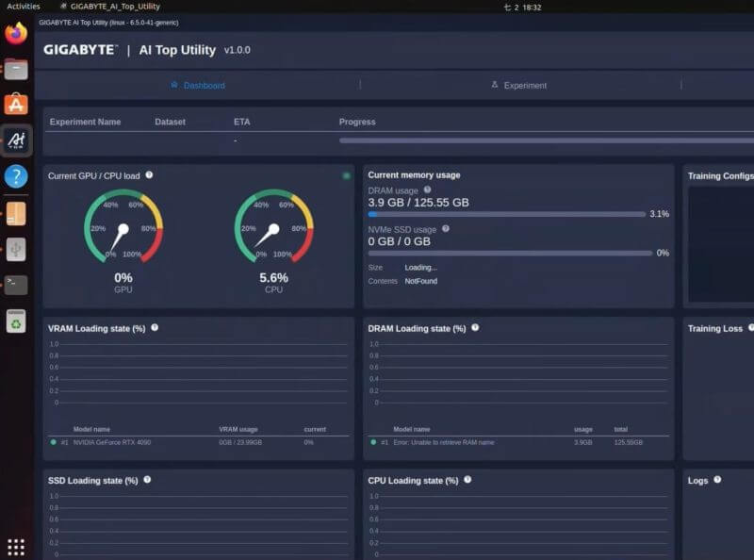The width and height of the screenshot is (754, 560).
Task: Open the DRAM Loading state help icon
Action: coord(475,328)
